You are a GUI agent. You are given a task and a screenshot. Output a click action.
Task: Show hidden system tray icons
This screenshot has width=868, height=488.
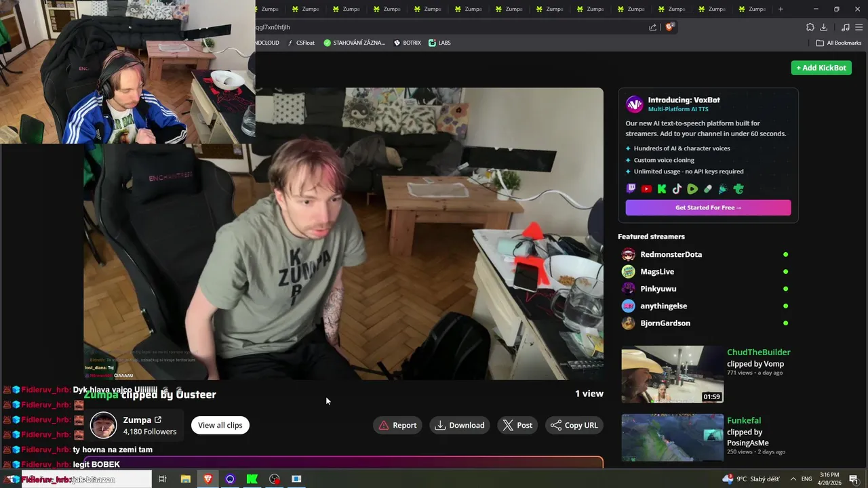tap(793, 479)
